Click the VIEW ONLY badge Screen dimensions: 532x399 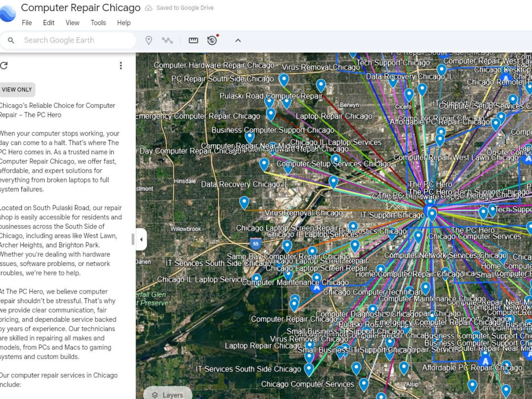coord(17,89)
